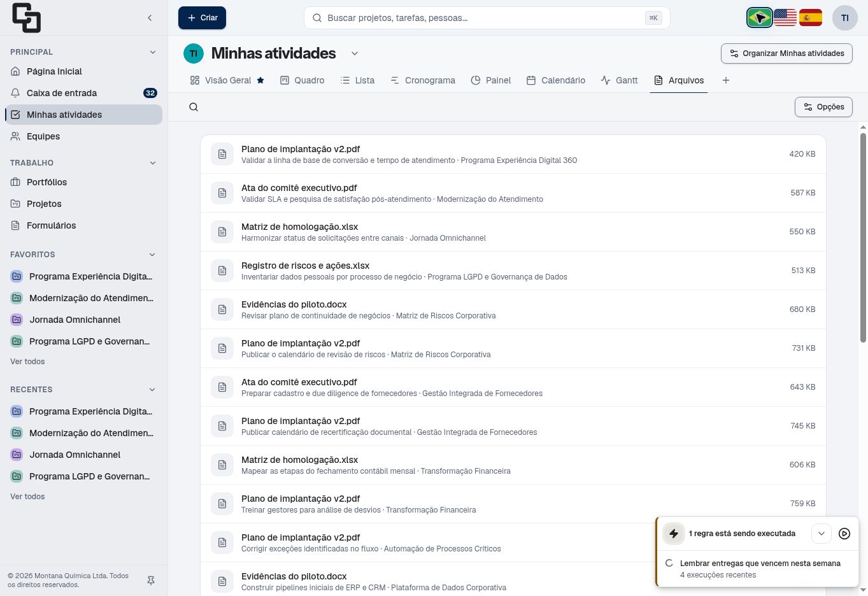
Task: Click the play icon in automation rule panel
Action: click(x=844, y=534)
